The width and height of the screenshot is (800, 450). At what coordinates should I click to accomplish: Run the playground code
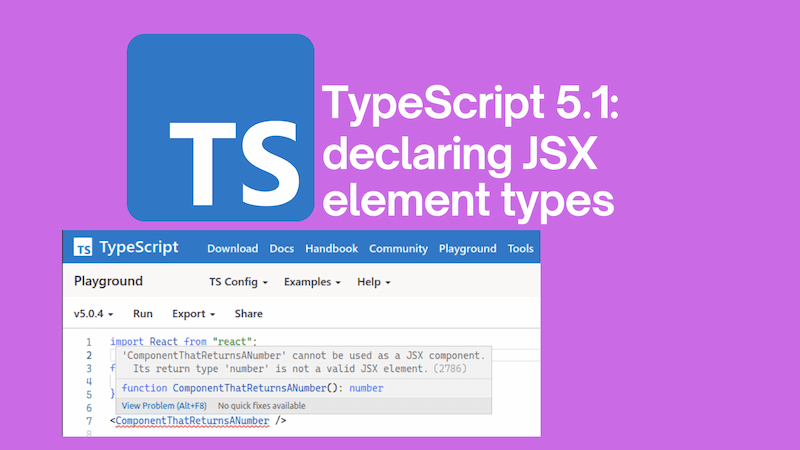pyautogui.click(x=143, y=313)
